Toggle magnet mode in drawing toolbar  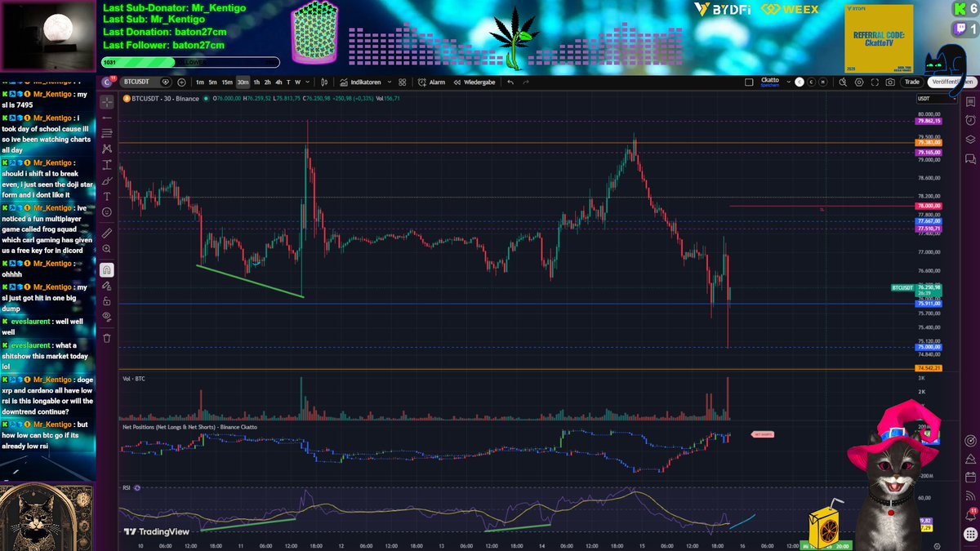coord(107,269)
